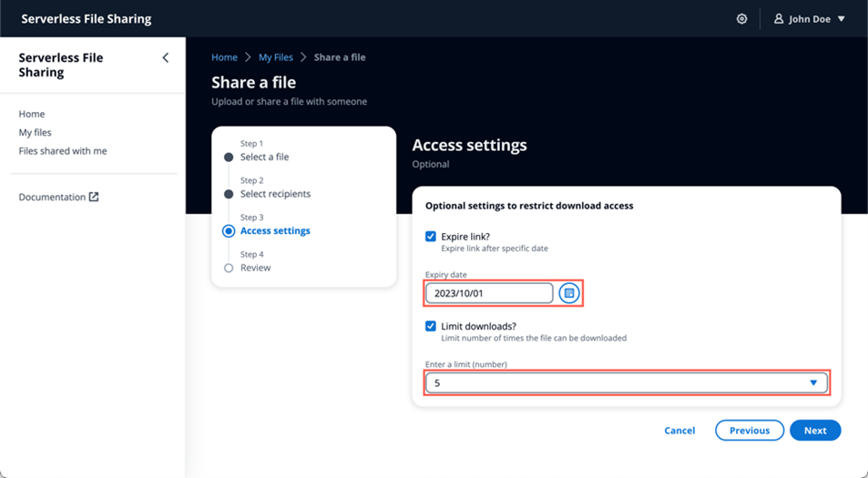This screenshot has height=478, width=868.
Task: Click the user profile icon beside John Doe
Action: [779, 19]
